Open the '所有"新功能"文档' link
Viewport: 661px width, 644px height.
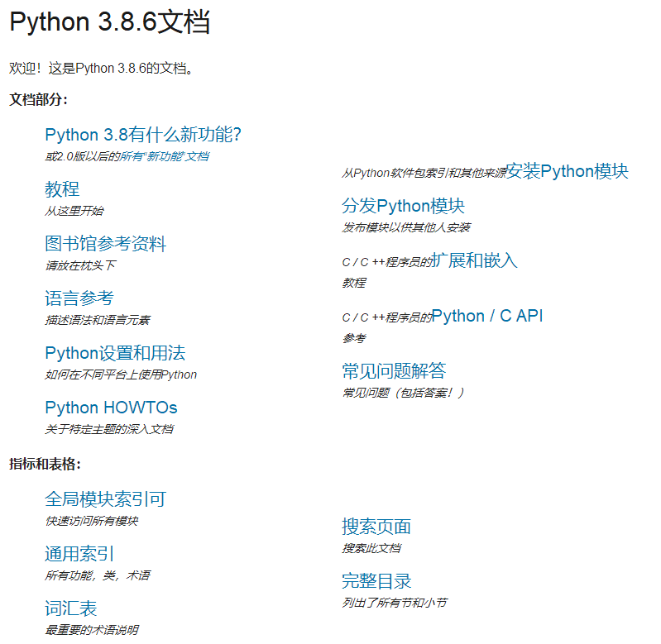[165, 157]
